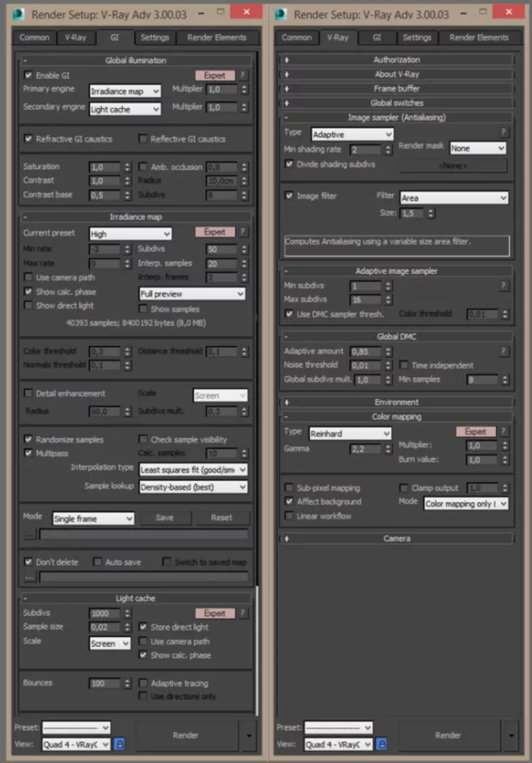The height and width of the screenshot is (763, 532).
Task: Click the blue lock icon in the right window
Action: (381, 744)
